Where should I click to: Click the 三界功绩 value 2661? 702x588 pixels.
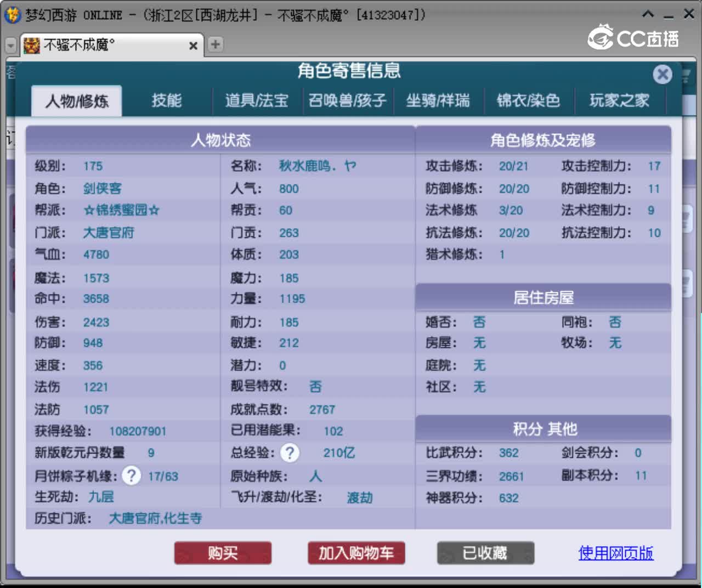tap(511, 476)
